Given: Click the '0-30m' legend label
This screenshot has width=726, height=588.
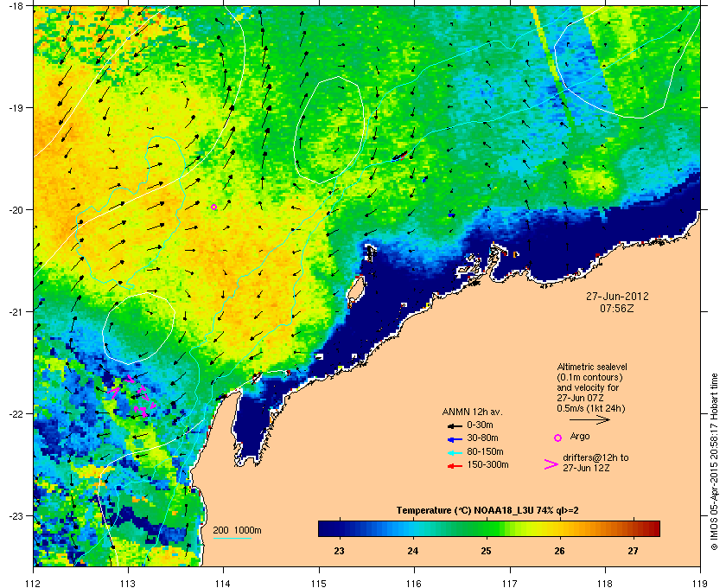Looking at the screenshot, I should [x=481, y=425].
